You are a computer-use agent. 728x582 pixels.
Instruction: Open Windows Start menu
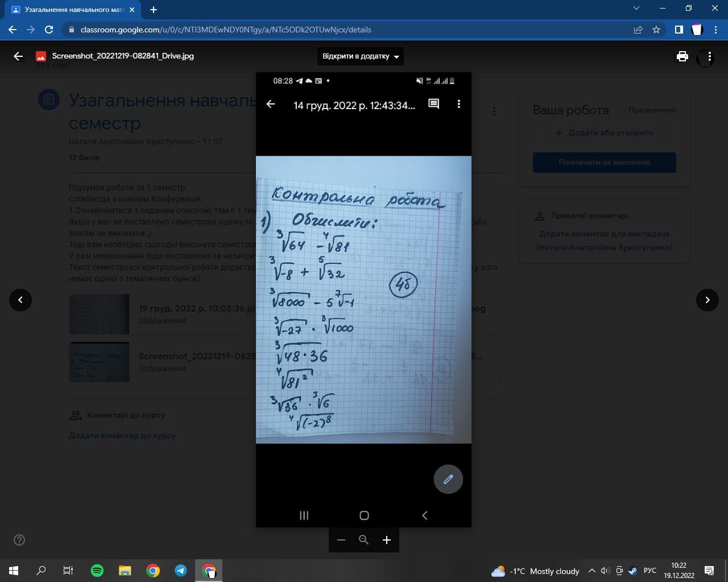(14, 571)
